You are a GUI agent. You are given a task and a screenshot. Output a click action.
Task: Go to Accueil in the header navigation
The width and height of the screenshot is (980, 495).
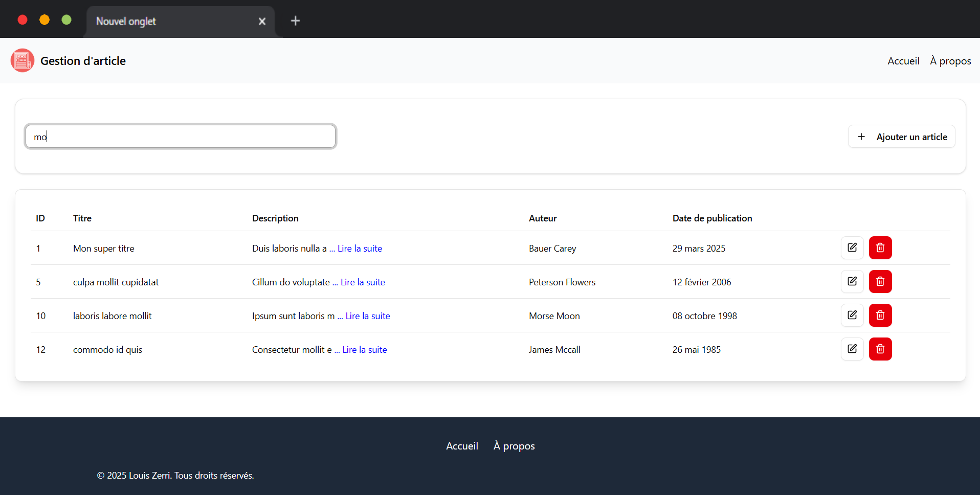pos(903,61)
